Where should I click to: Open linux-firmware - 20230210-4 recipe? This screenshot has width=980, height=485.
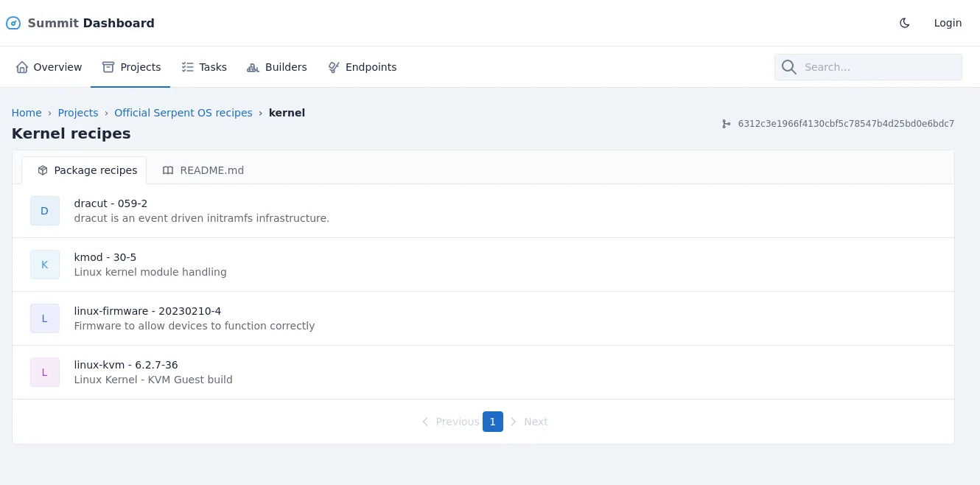(147, 311)
